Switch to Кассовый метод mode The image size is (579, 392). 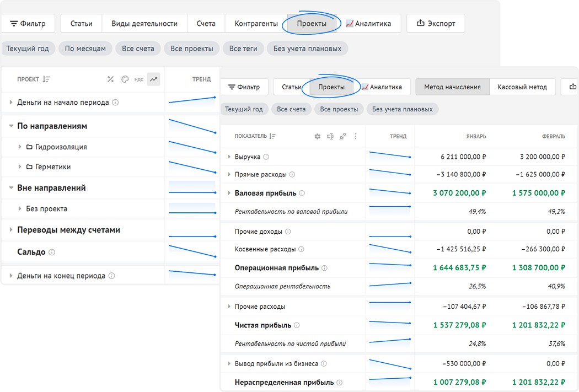(x=522, y=87)
